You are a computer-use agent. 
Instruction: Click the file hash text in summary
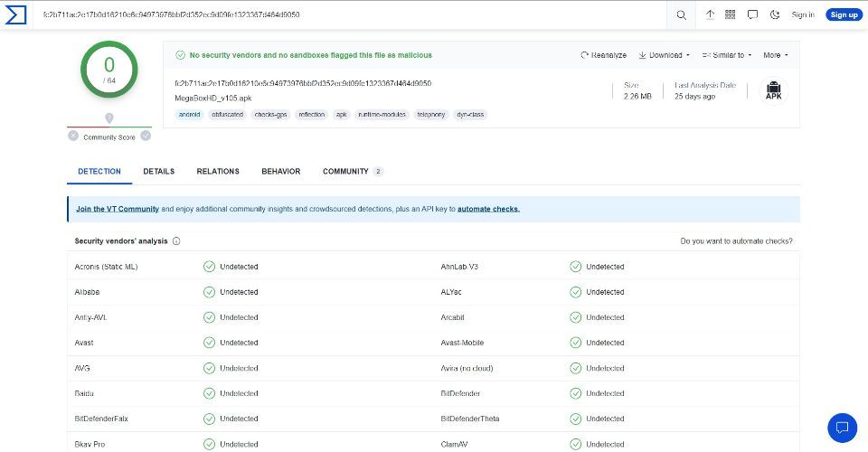point(303,83)
